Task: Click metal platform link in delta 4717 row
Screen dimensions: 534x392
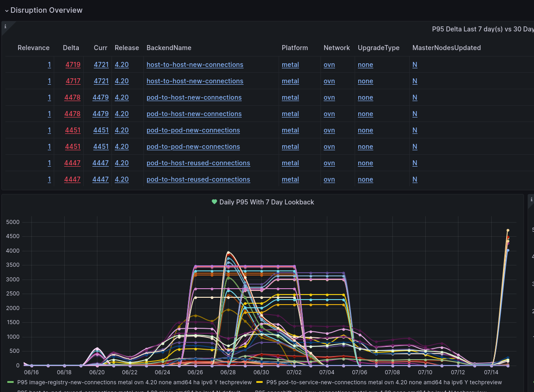Action: pos(290,81)
